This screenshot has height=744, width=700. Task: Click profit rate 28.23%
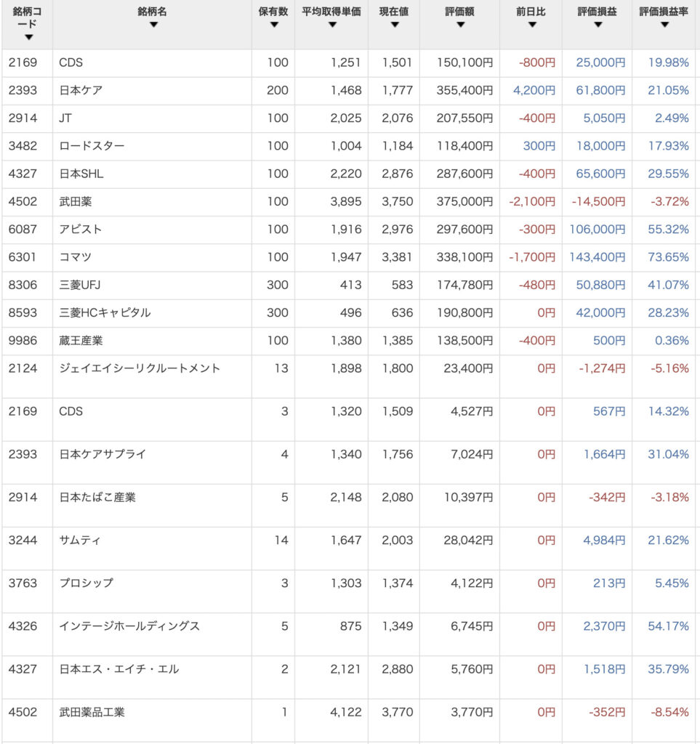click(668, 312)
